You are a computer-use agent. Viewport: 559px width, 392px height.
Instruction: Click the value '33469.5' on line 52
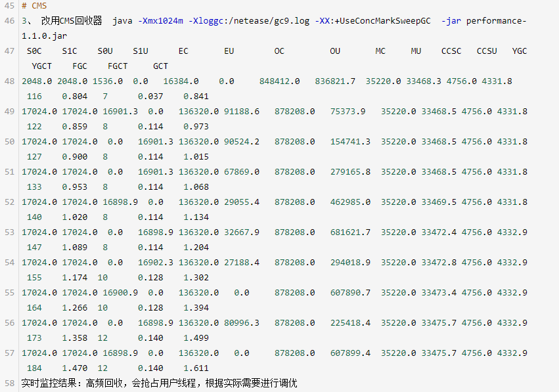439,202
